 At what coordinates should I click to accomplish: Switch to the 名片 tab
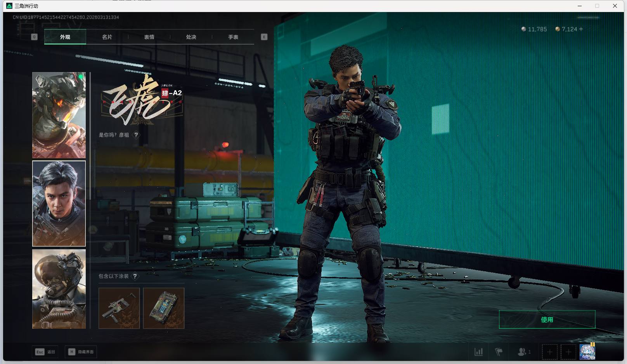coord(107,37)
